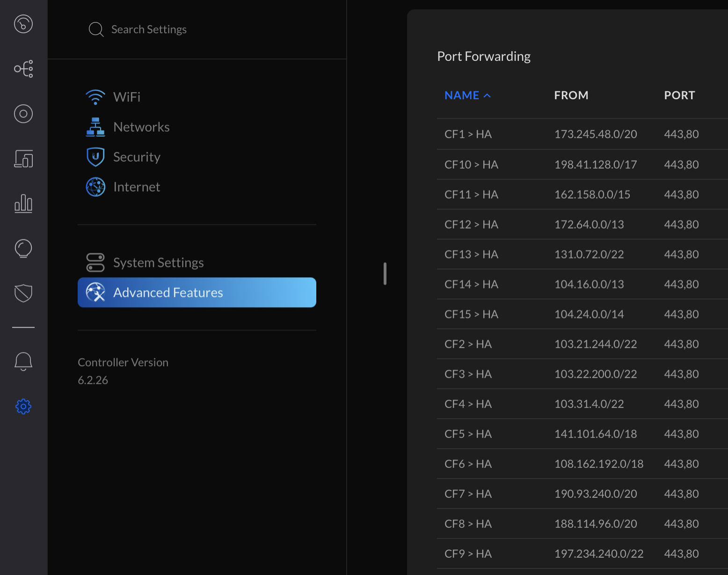Open UniFi Devices circle icon
Screen dimensions: 728x575
tap(23, 114)
